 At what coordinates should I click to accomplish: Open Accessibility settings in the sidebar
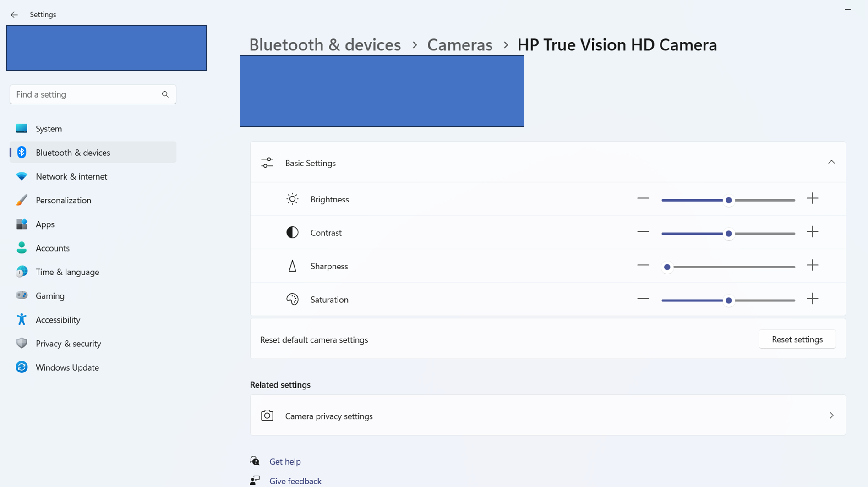coord(58,320)
